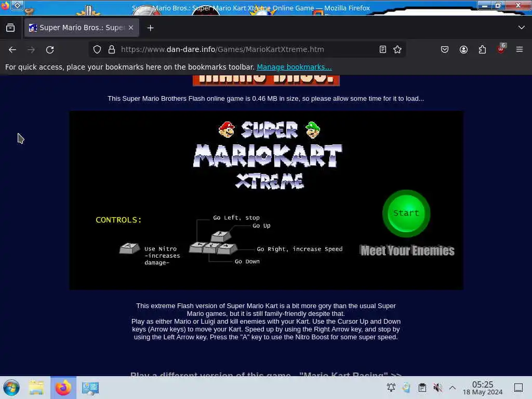Click the device tray icon beside the bell
532x399 pixels.
[x=406, y=387]
